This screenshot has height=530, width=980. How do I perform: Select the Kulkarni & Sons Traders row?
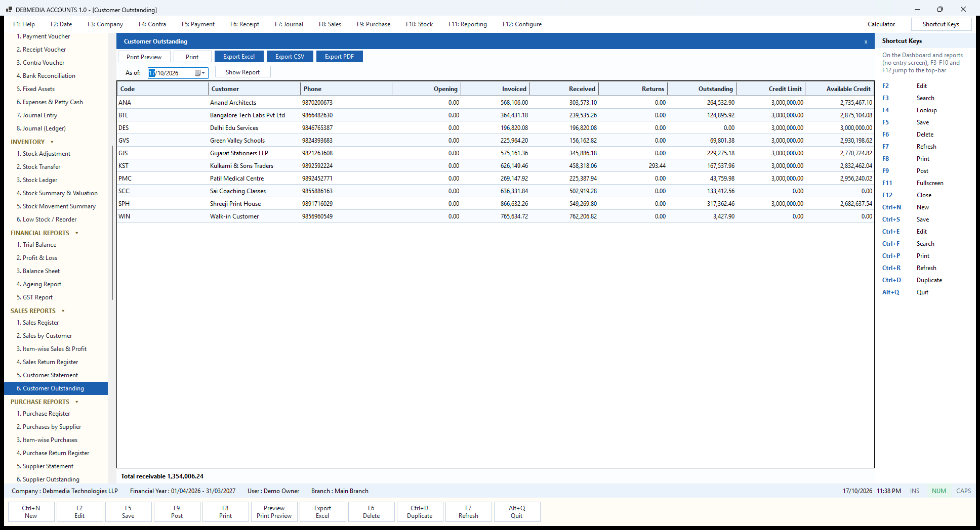tap(495, 166)
